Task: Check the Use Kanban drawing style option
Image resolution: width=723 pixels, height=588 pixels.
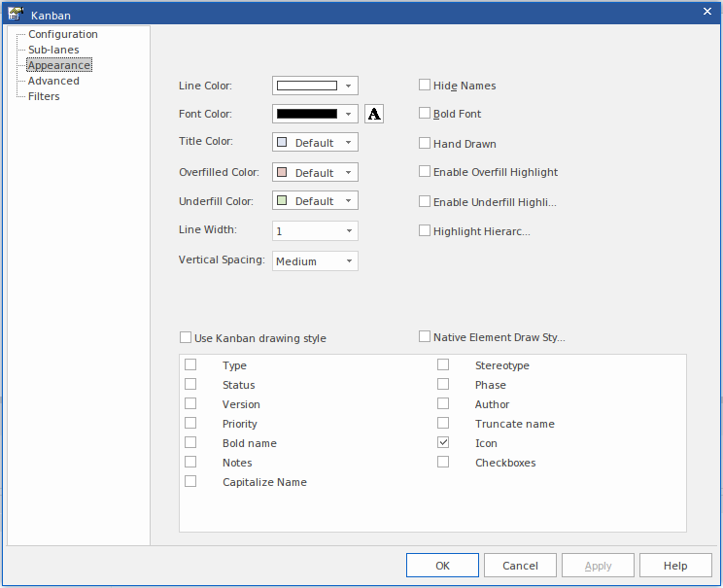Action: click(186, 338)
